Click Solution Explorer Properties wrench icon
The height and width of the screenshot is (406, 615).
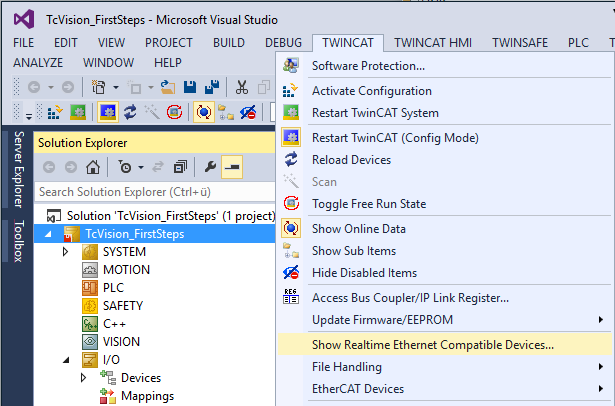[x=210, y=167]
